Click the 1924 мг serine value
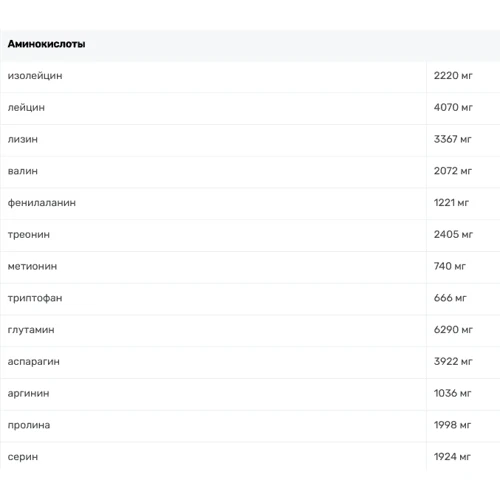 pos(452,456)
